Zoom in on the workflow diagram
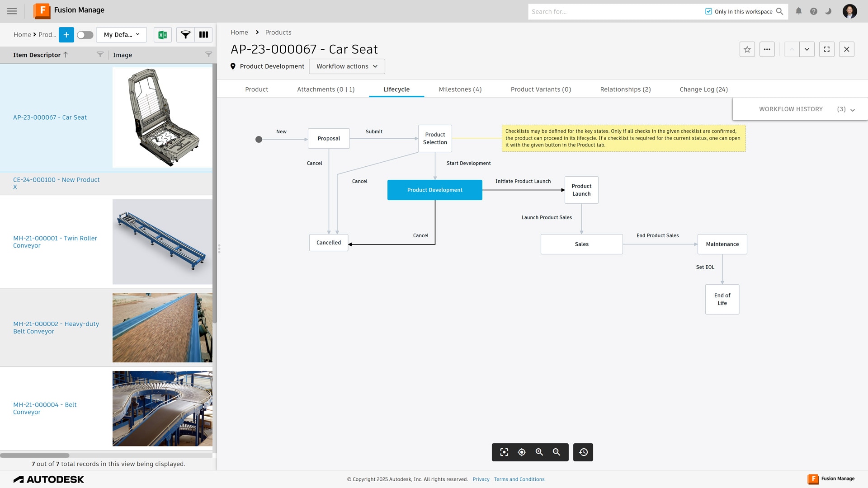The image size is (868, 488). point(539,452)
